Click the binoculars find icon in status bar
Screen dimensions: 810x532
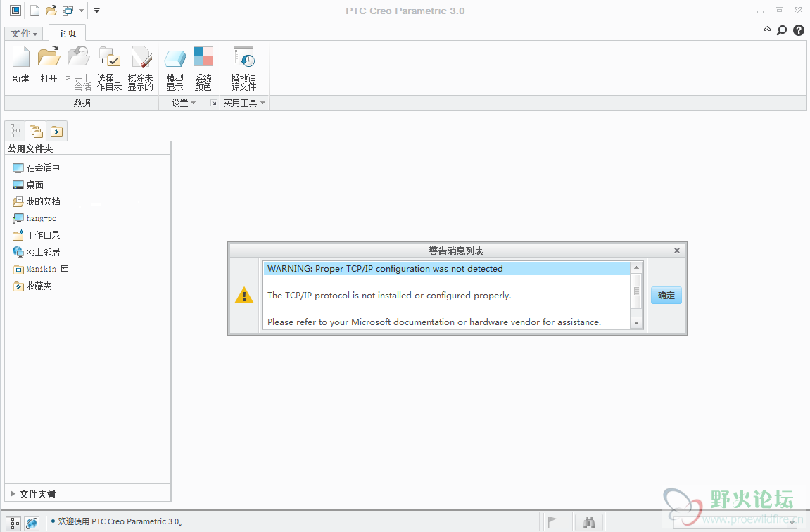tap(589, 522)
